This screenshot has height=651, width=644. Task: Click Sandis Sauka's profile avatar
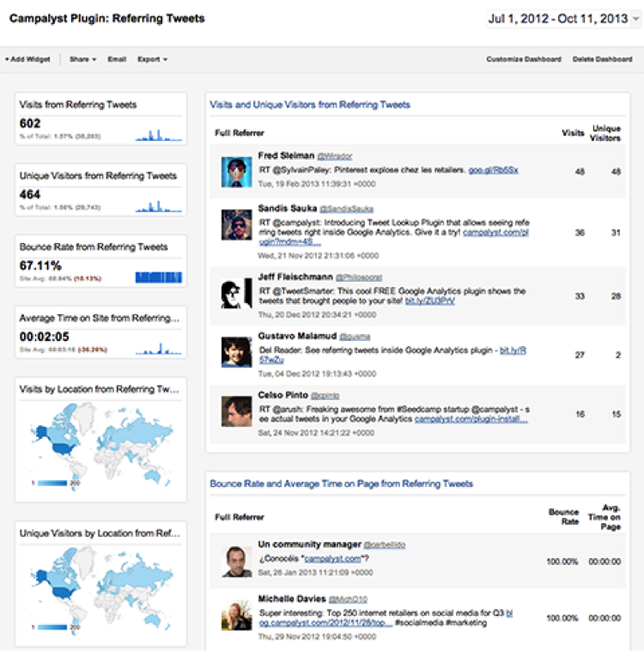click(x=235, y=224)
